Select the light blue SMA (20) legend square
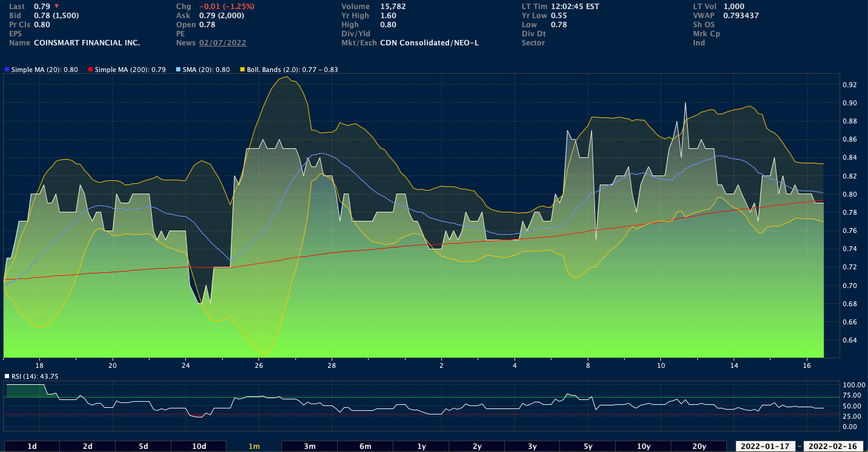Image resolution: width=868 pixels, height=452 pixels. (177, 70)
